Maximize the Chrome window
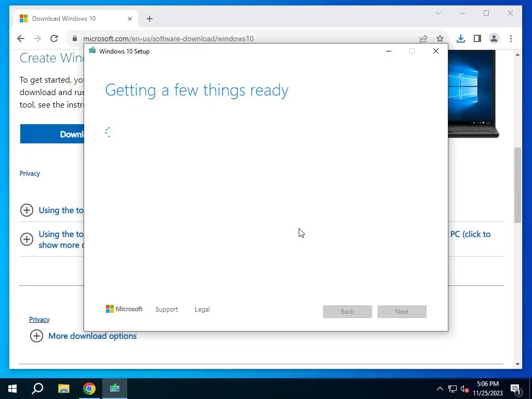The height and width of the screenshot is (399, 532). point(486,13)
